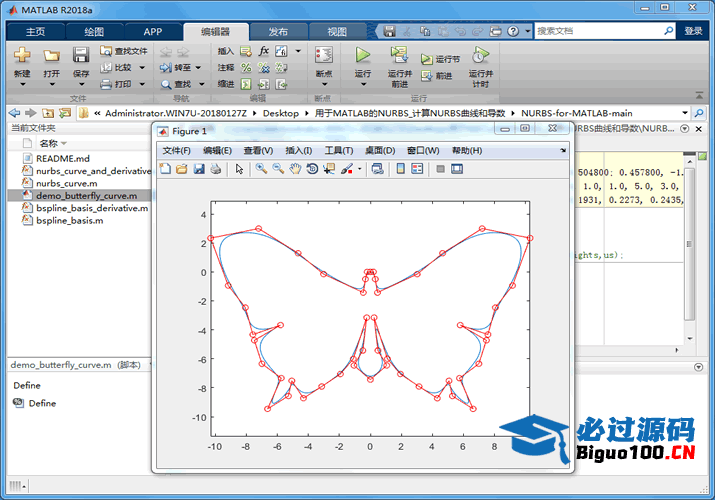Screen dimensions: 715x500
Task: Toggle the Brush data tool in Figure toolbar
Action: (x=346, y=169)
